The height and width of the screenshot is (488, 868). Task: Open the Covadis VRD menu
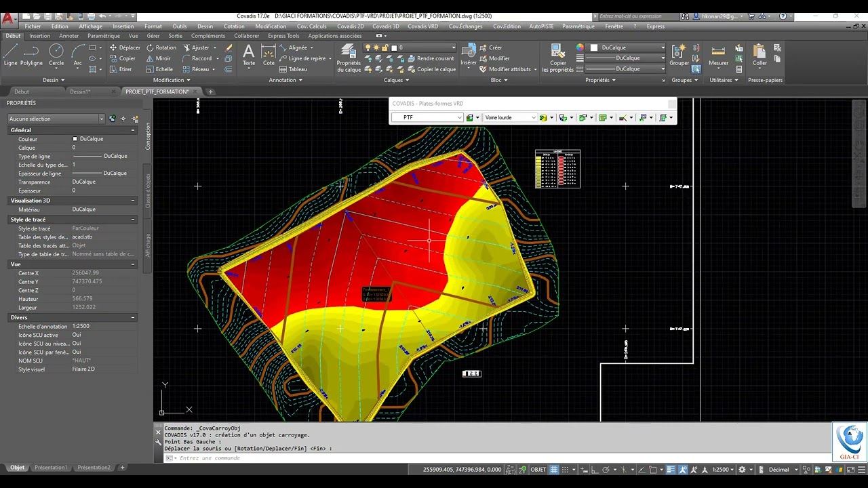click(423, 26)
